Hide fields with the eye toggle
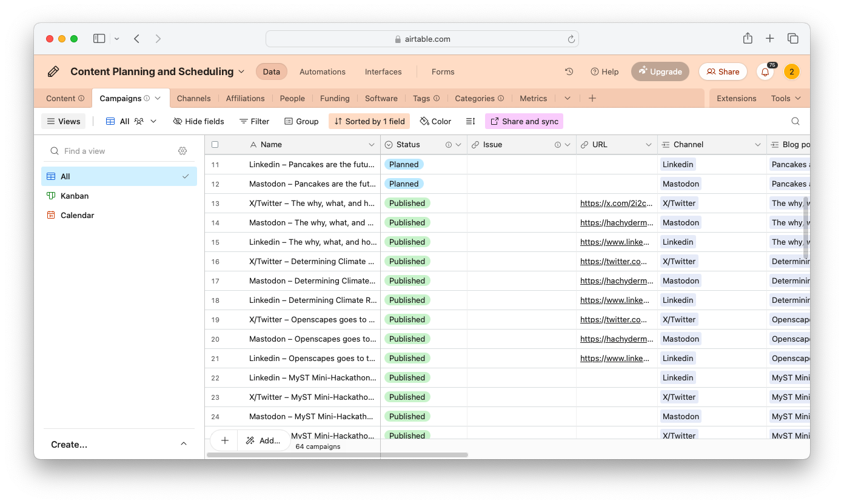The image size is (844, 504). 198,121
